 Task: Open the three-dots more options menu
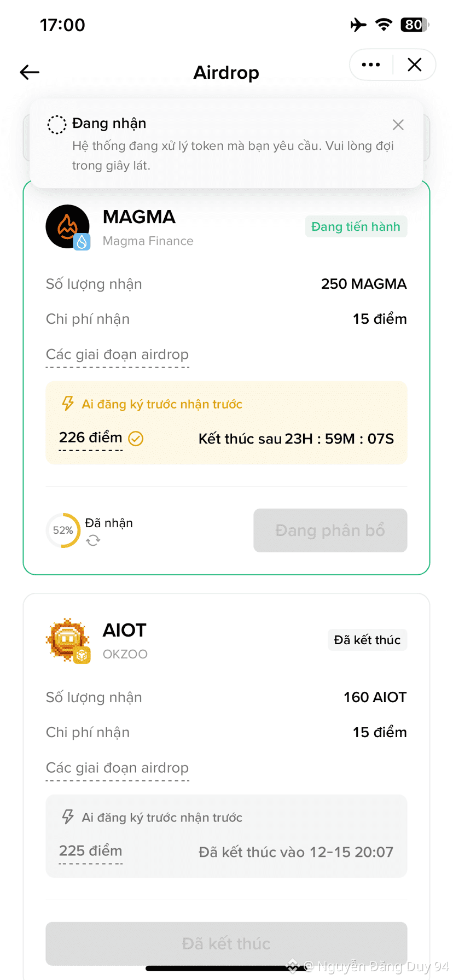[x=371, y=65]
